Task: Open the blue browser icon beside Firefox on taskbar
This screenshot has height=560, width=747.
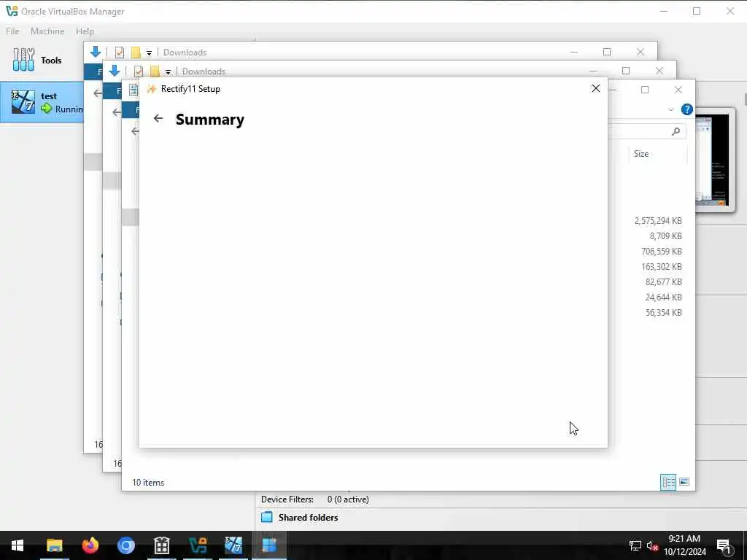Action: (125, 545)
